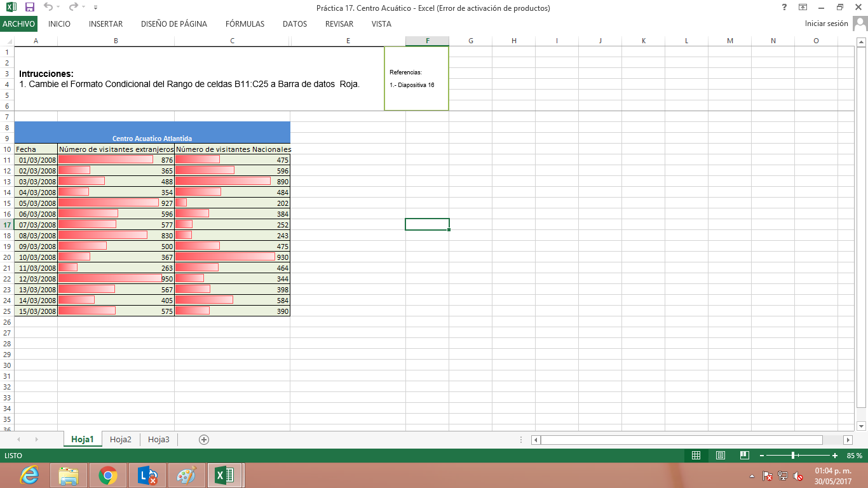Click Iniciar sesión to sign in
The height and width of the screenshot is (488, 868).
coord(827,24)
